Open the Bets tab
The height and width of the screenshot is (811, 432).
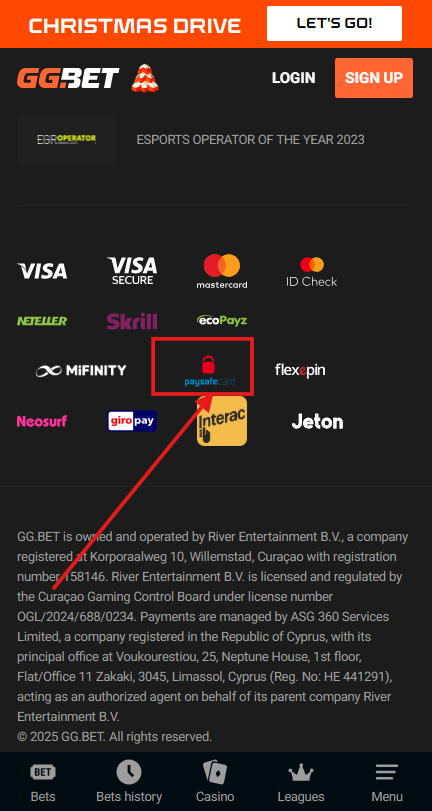pos(43,782)
